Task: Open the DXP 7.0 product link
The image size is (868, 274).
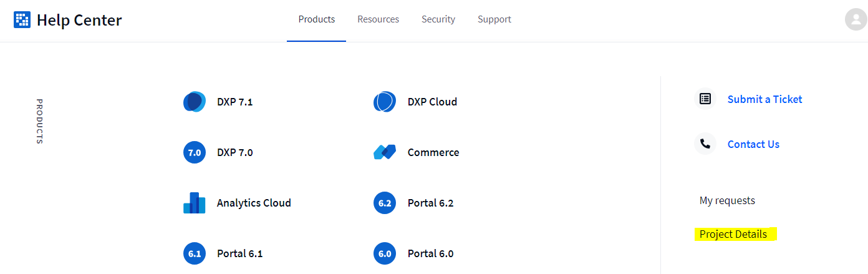Action: coord(235,152)
